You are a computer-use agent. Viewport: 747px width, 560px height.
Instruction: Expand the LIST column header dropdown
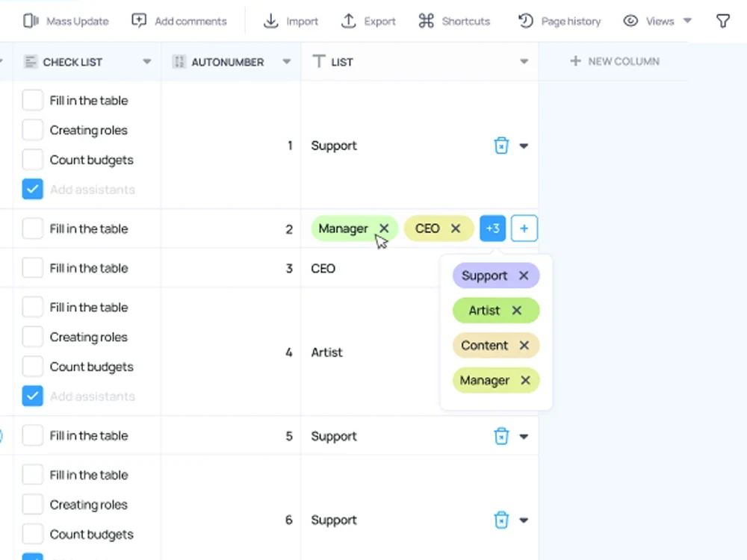pos(524,62)
